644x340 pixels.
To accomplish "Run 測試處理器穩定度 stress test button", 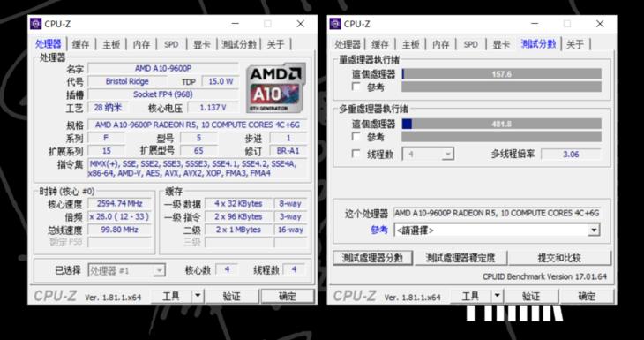I will click(x=461, y=258).
